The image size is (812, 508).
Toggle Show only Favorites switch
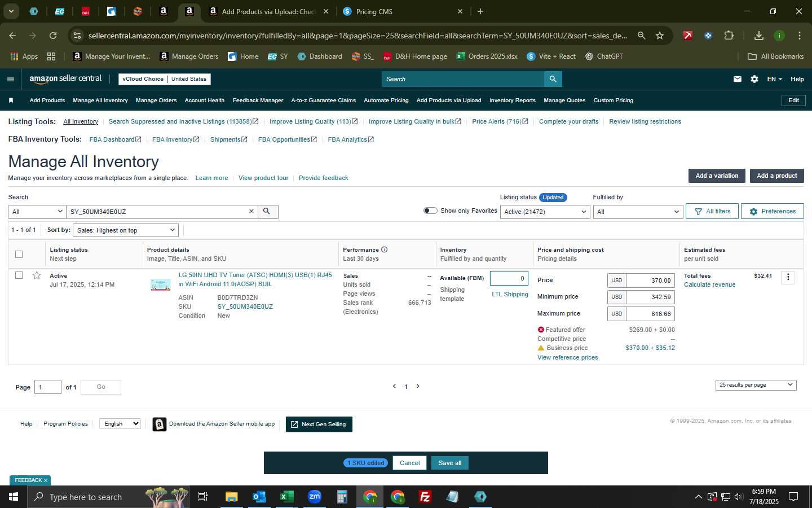(x=430, y=211)
